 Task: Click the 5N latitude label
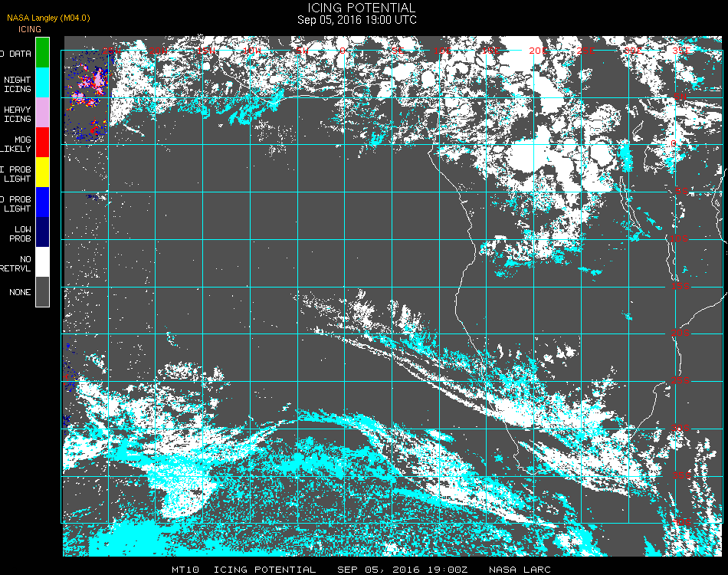click(680, 97)
